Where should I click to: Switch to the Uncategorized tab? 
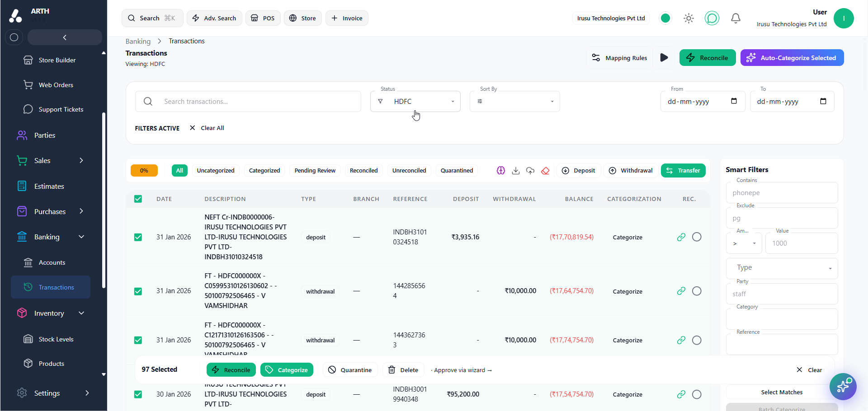coord(216,170)
